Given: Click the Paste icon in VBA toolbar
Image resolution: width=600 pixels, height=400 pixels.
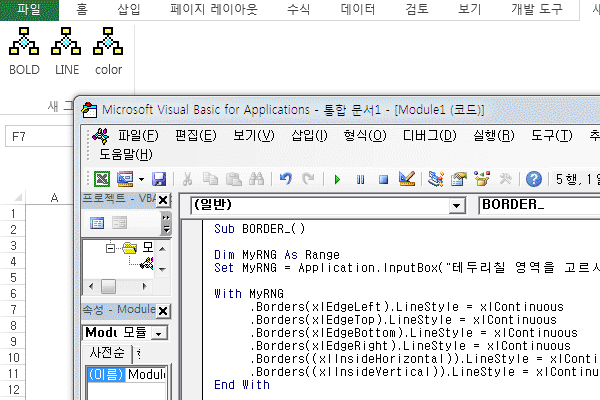Looking at the screenshot, I should click(233, 179).
